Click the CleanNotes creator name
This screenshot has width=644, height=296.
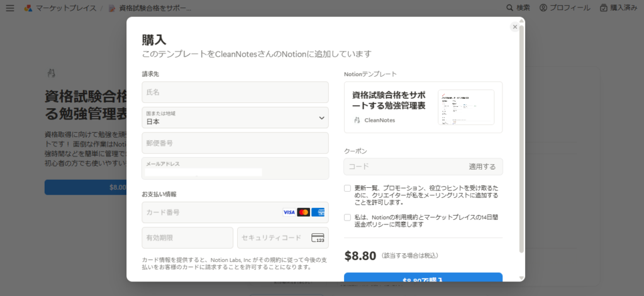pos(379,120)
